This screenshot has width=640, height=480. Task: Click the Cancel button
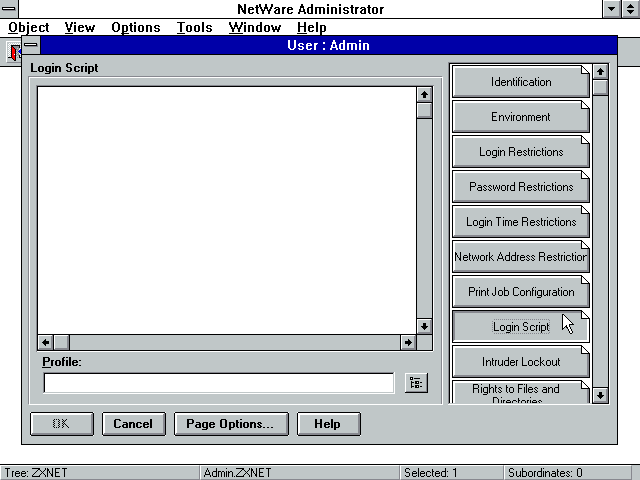pyautogui.click(x=133, y=424)
